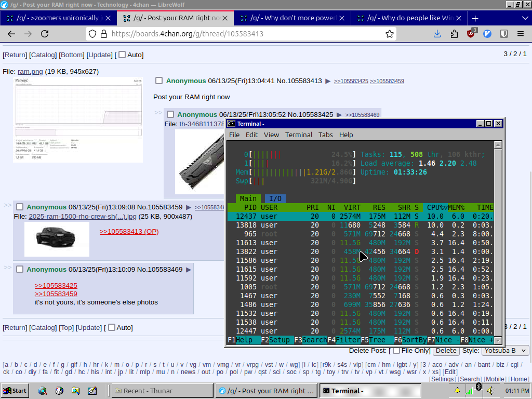Click the top Return link
The width and height of the screenshot is (532, 399).
(x=15, y=55)
